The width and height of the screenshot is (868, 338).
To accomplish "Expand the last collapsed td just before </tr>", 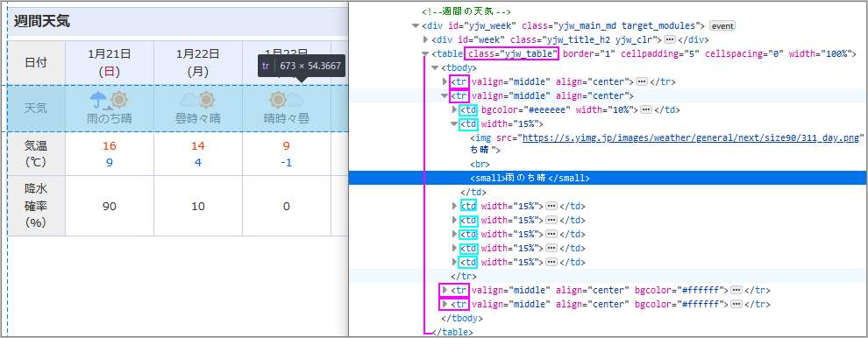I will 455,262.
